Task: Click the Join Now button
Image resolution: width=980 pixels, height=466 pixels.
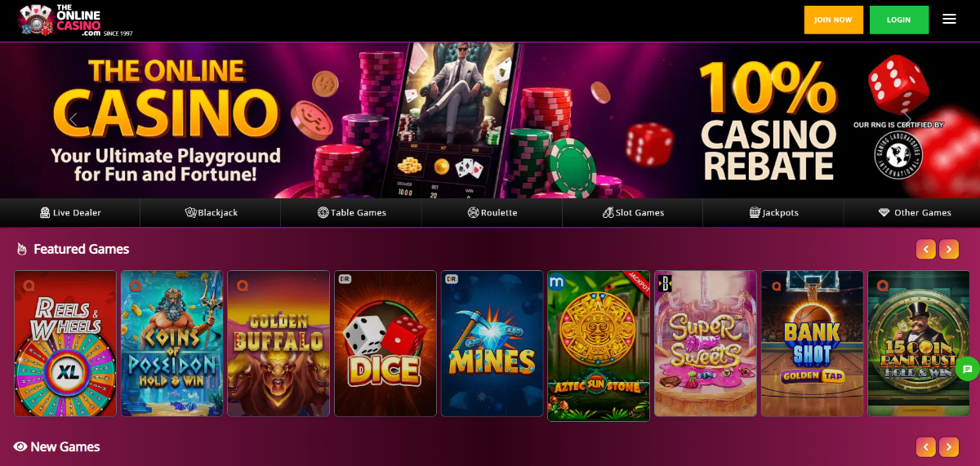Action: point(833,20)
